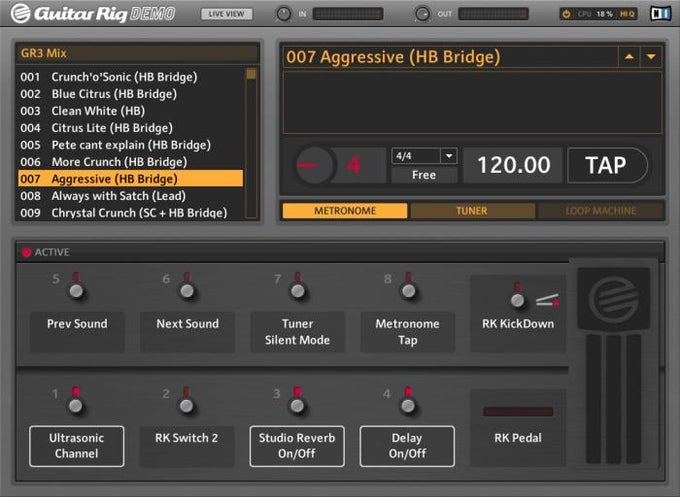Switch to the LOOP MACHINE tab
This screenshot has height=497, width=680.
pos(601,211)
